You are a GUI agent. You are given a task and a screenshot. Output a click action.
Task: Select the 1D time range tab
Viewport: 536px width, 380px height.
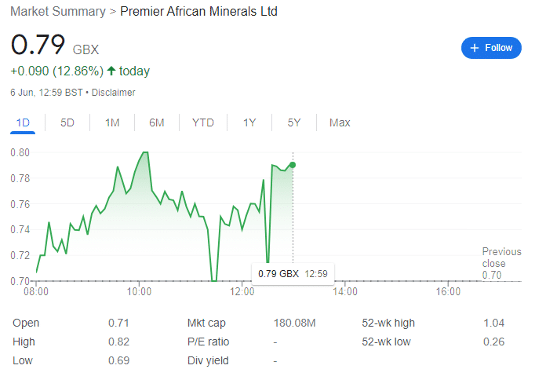click(23, 122)
